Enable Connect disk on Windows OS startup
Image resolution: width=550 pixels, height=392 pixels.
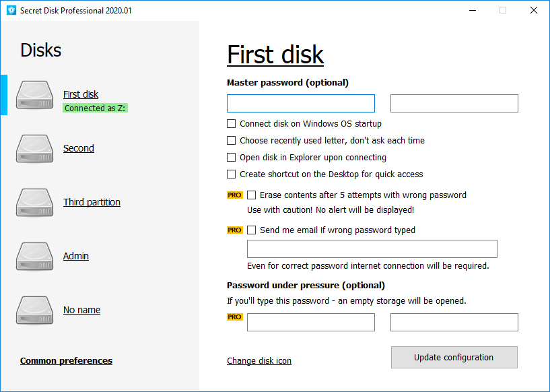(x=232, y=124)
